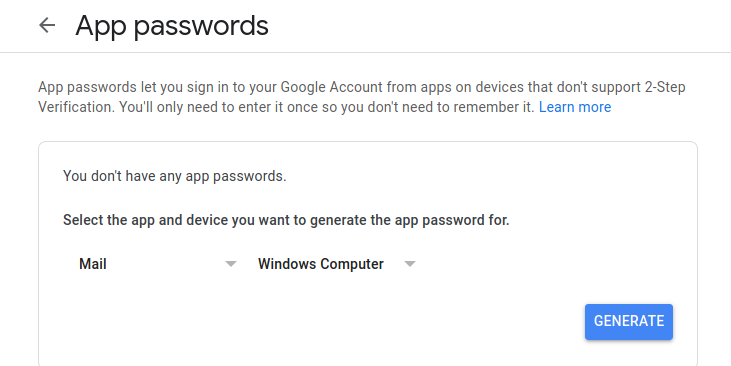Click the 'Select the app and device' instruction
The image size is (731, 366).
click(286, 220)
